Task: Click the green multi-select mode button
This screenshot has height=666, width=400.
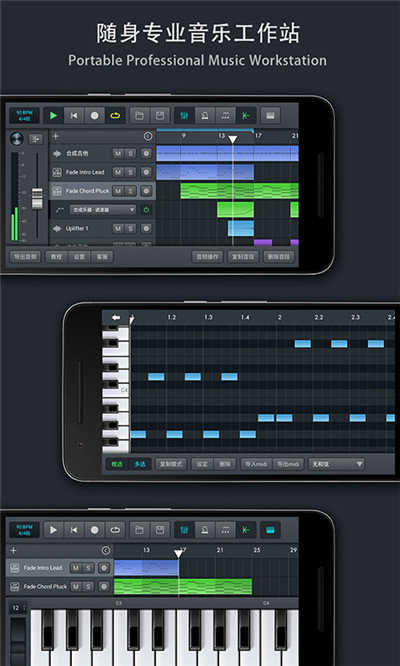Action: 140,464
